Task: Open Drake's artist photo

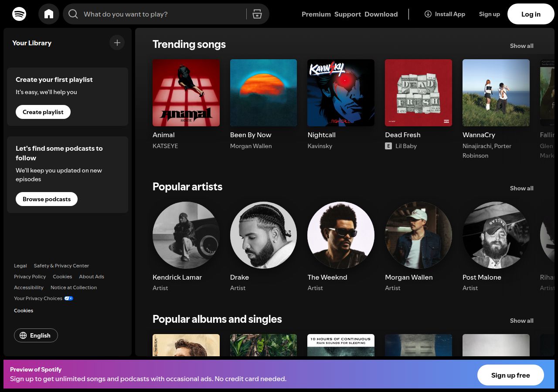Action: click(263, 235)
